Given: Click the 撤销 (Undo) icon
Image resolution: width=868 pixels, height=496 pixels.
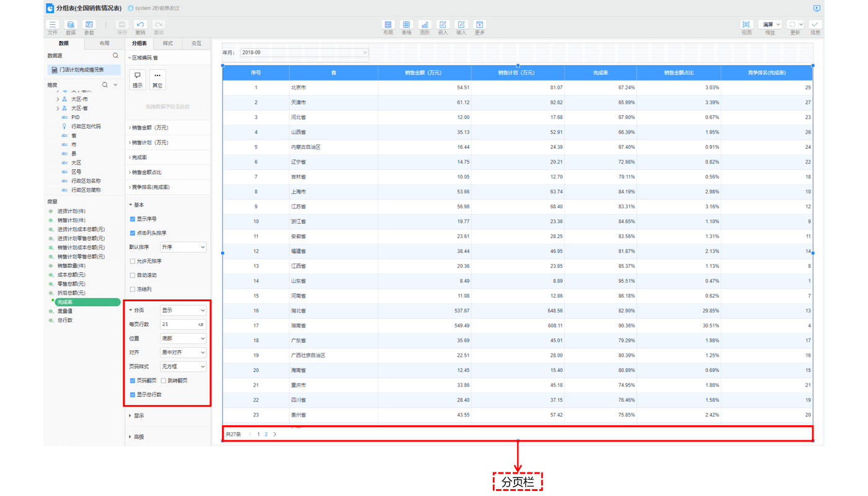Looking at the screenshot, I should coord(140,25).
